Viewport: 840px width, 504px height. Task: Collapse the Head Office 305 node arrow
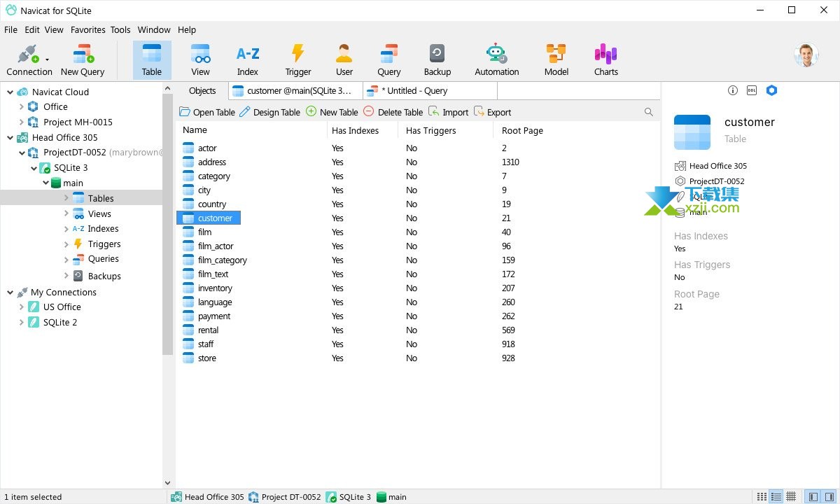10,137
